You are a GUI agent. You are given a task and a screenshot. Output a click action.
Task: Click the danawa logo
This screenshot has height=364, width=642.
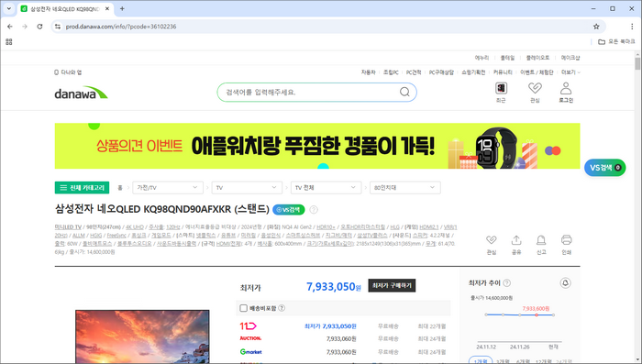tap(81, 93)
